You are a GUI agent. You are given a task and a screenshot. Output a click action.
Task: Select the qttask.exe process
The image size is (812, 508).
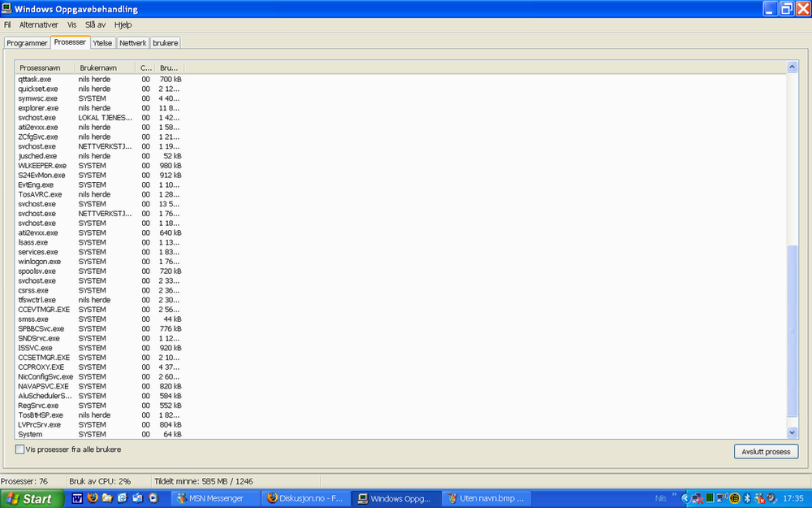point(99,80)
